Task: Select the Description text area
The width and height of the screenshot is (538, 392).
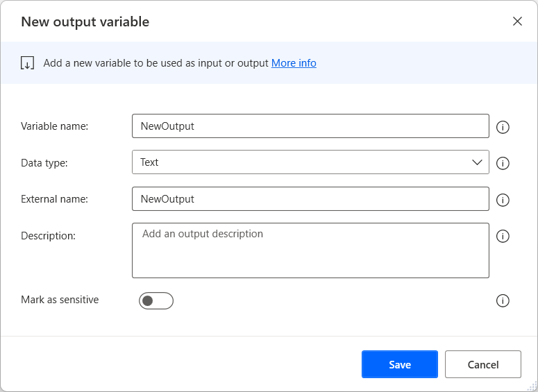Action: pyautogui.click(x=310, y=250)
